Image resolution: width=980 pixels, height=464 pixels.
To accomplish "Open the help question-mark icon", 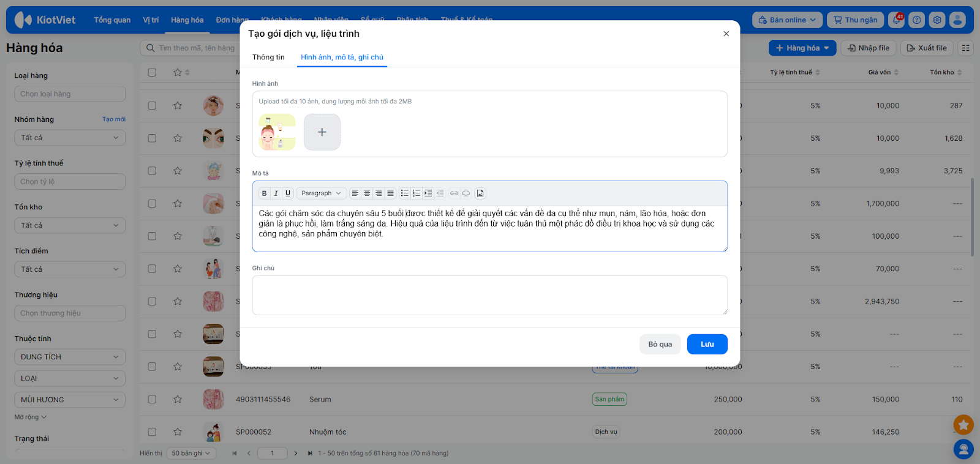I will [917, 20].
